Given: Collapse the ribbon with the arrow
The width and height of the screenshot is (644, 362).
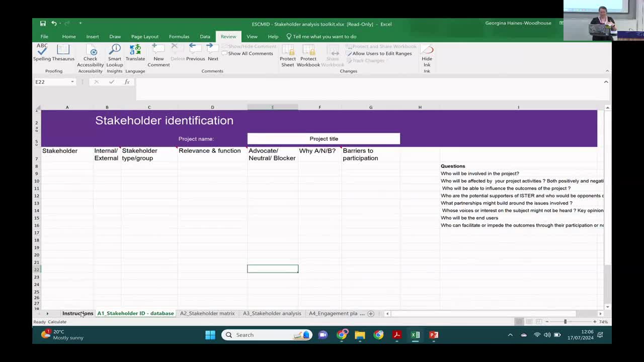Looking at the screenshot, I should [x=607, y=71].
